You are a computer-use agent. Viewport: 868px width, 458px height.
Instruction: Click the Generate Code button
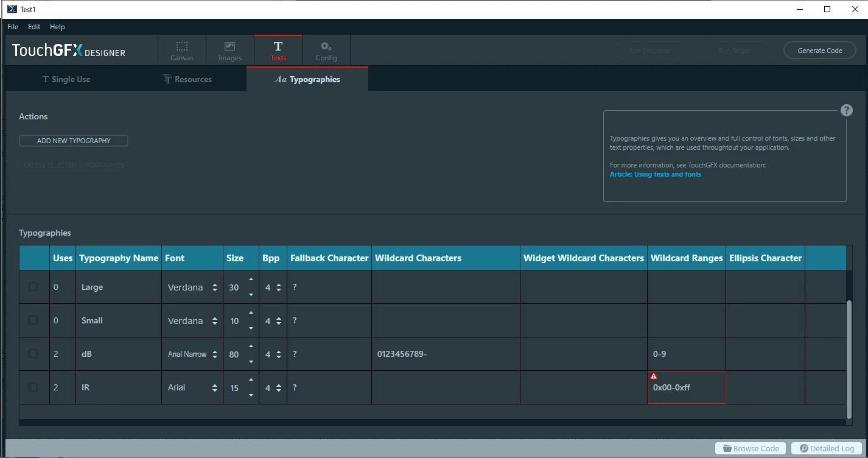[x=820, y=51]
